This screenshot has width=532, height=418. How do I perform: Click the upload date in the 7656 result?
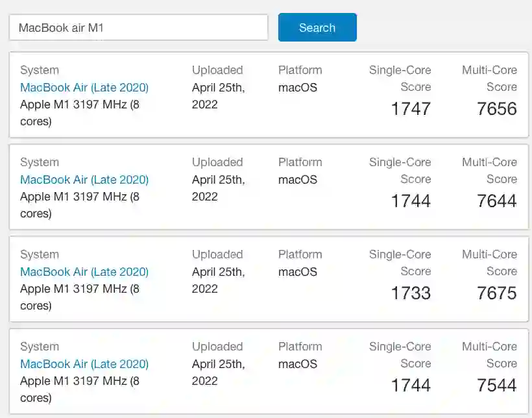218,95
